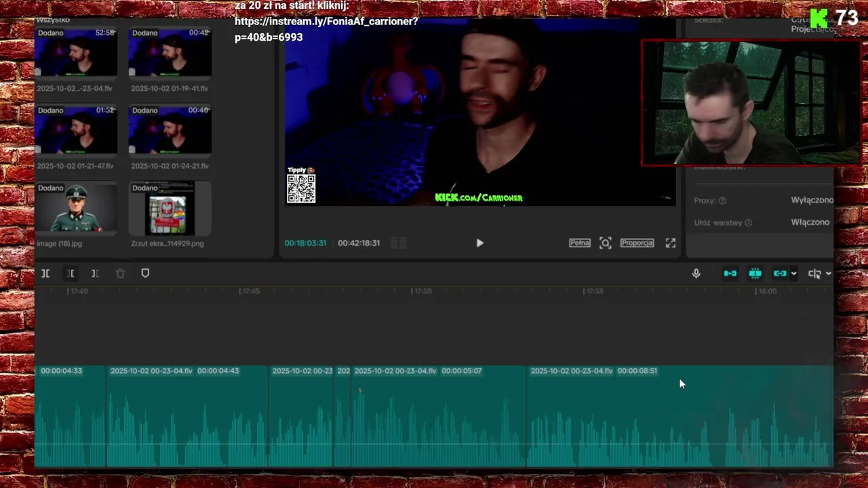The width and height of the screenshot is (868, 488).
Task: Select timeline clip with duration 00:00:08:51
Action: (x=680, y=417)
